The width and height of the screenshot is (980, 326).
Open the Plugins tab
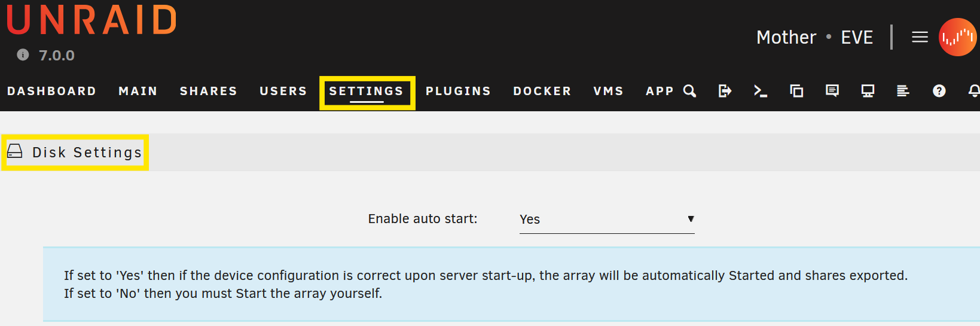point(459,91)
